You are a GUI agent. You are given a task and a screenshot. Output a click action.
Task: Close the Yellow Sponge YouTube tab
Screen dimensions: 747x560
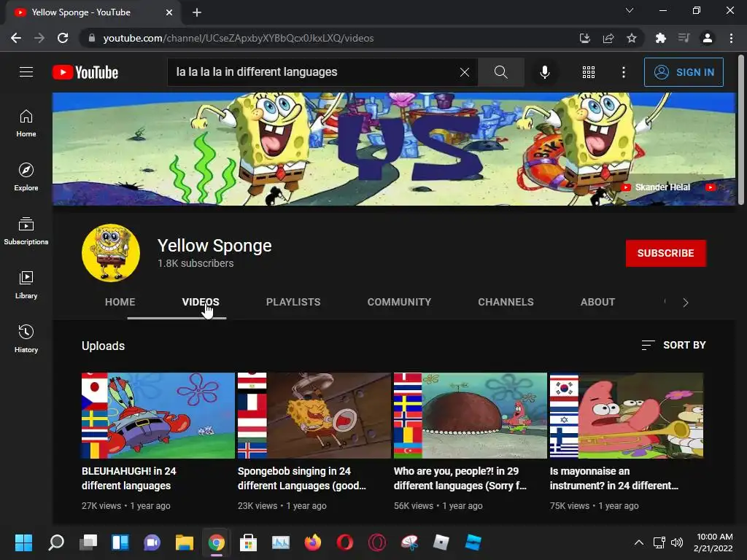pos(169,12)
